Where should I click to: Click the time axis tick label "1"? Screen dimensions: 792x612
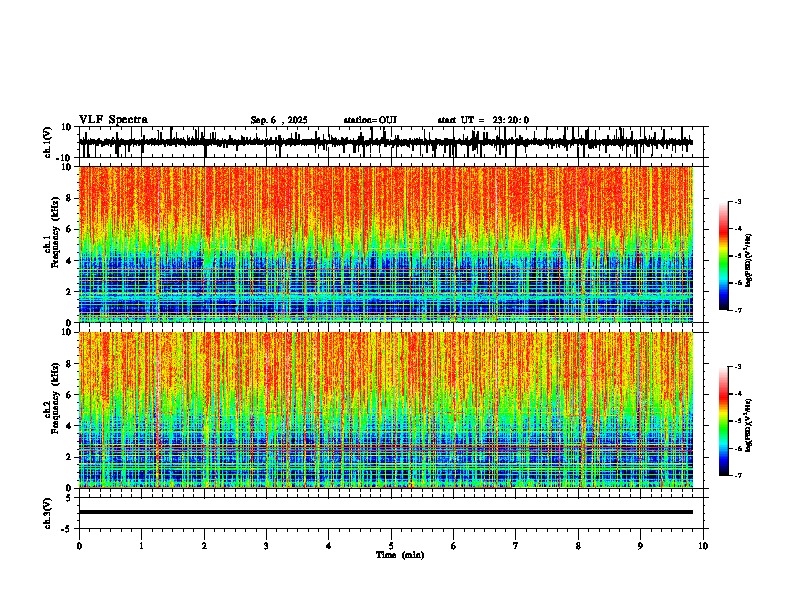(141, 546)
